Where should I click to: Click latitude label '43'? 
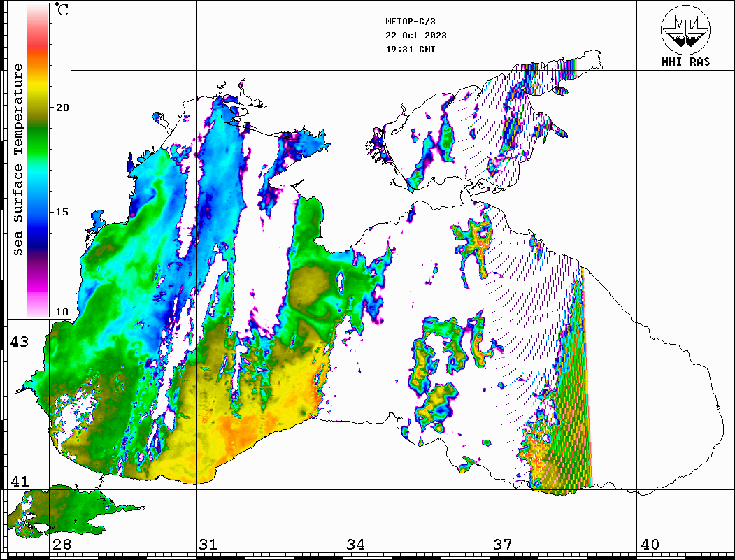[20, 342]
